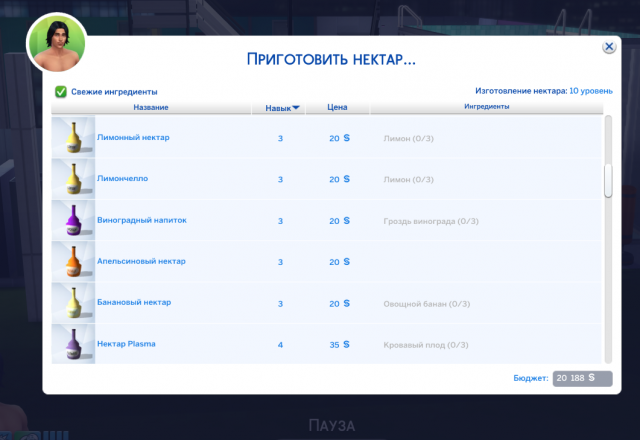Select the Банановый нектар recipe name
This screenshot has height=440, width=640.
(134, 302)
